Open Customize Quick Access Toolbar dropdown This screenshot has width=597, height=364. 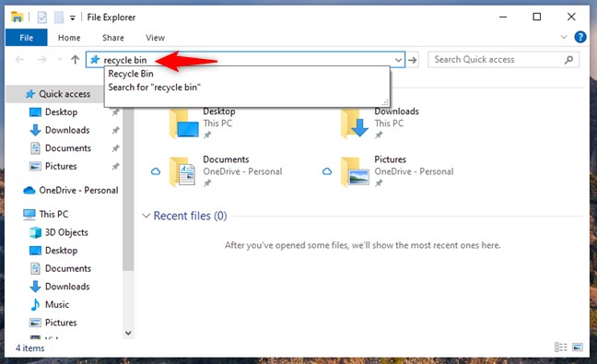click(x=73, y=18)
